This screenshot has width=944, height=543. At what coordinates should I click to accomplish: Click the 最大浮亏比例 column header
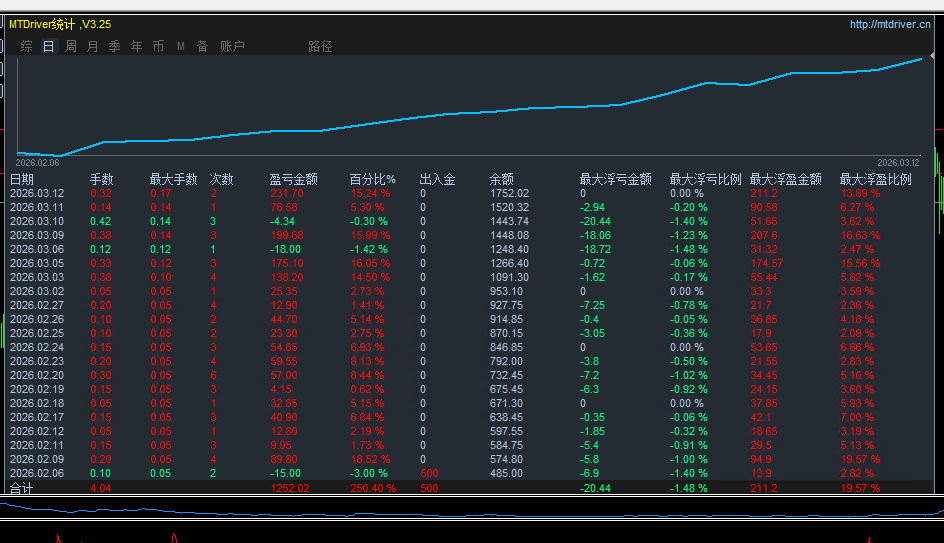click(x=706, y=179)
